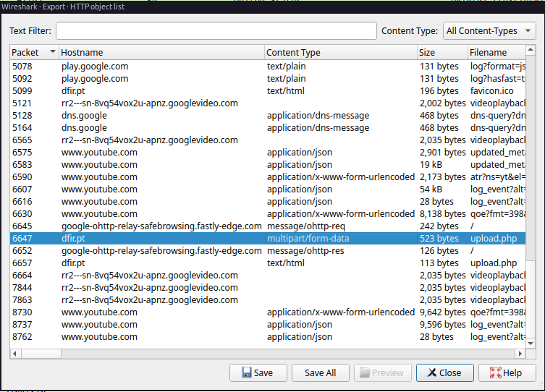Select packet 5099 favicon.ico row
Image resolution: width=545 pixels, height=392 pixels.
[268, 91]
